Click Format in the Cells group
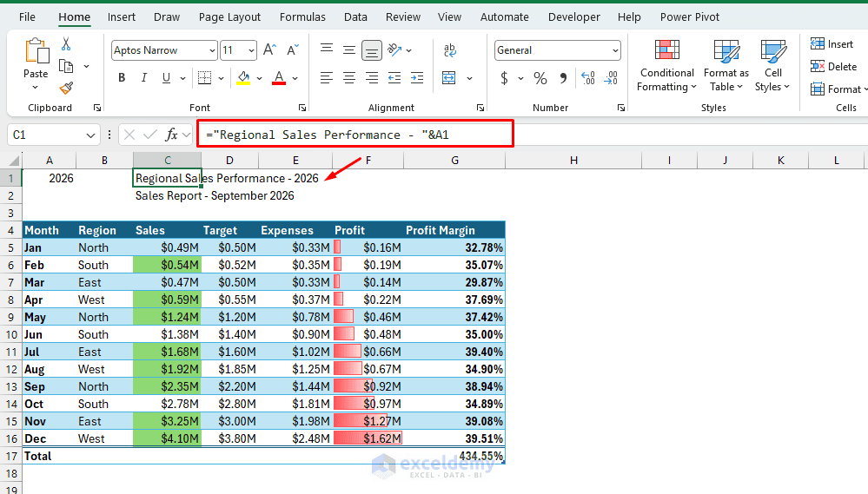The width and height of the screenshot is (868, 494). point(838,89)
